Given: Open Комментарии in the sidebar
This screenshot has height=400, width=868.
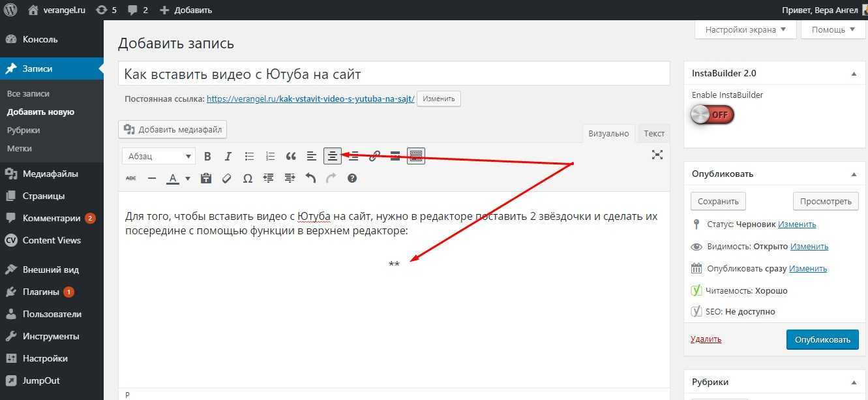Looking at the screenshot, I should coord(52,218).
